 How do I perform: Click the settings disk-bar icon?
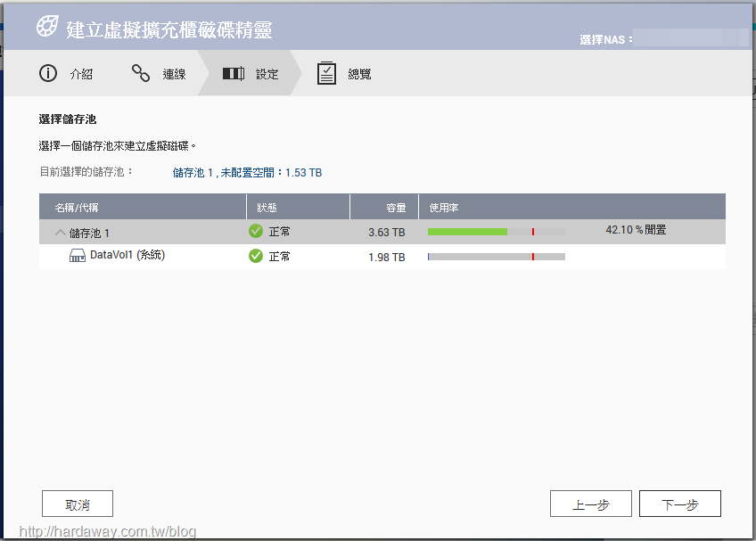234,74
